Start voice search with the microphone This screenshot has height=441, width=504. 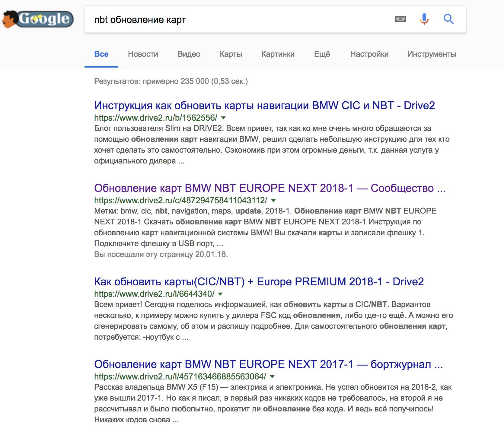pyautogui.click(x=424, y=19)
